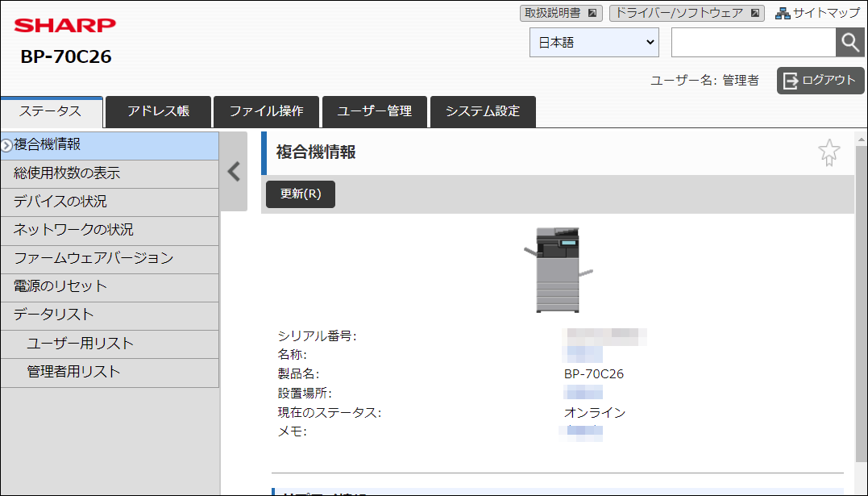868x496 pixels.
Task: Open 総使用枚数の表示 menu item
Action: [x=110, y=173]
